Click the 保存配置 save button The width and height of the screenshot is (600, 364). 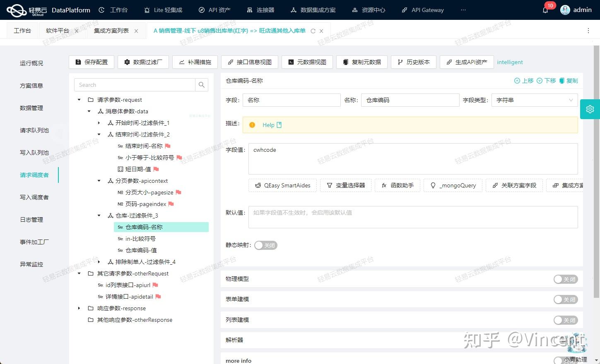pos(91,62)
